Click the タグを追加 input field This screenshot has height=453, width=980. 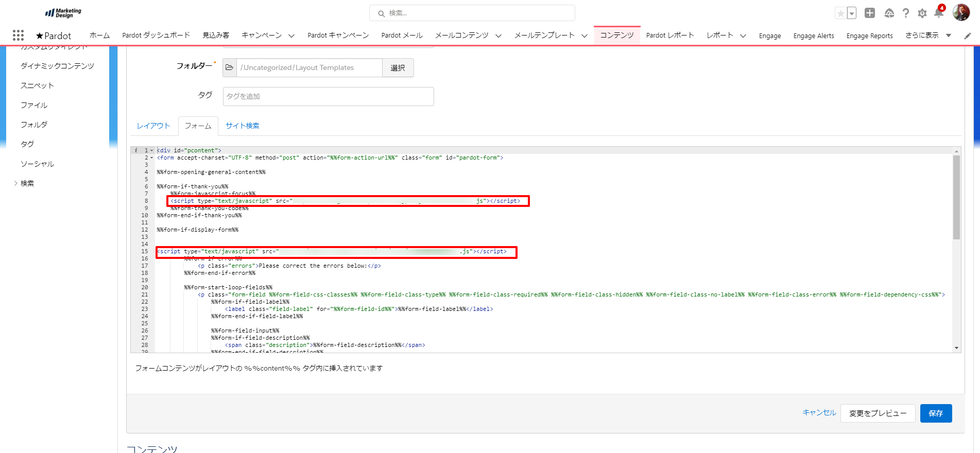coord(328,96)
